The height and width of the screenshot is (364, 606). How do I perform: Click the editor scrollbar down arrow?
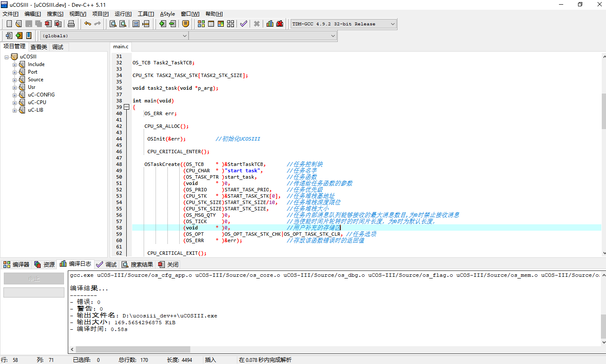[x=604, y=253]
